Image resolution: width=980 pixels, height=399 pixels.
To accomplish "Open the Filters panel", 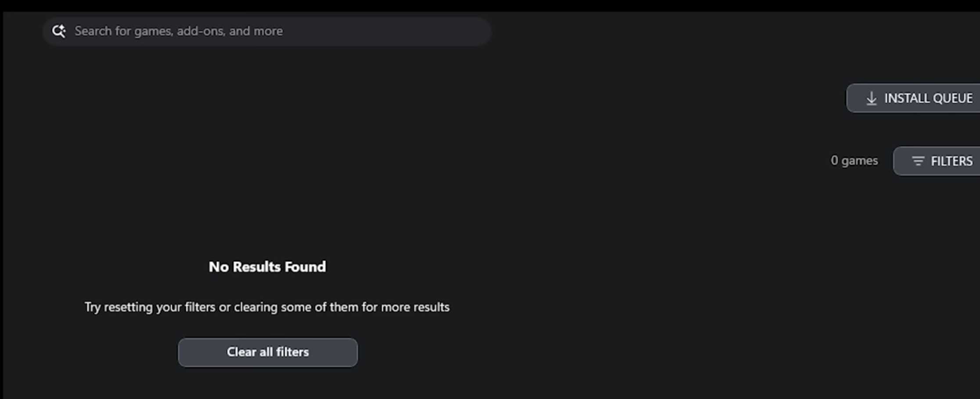I will point(937,161).
